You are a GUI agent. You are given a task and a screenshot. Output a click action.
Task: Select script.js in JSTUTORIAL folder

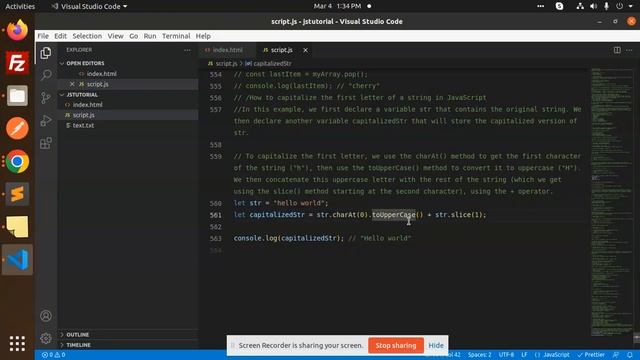[x=84, y=115]
